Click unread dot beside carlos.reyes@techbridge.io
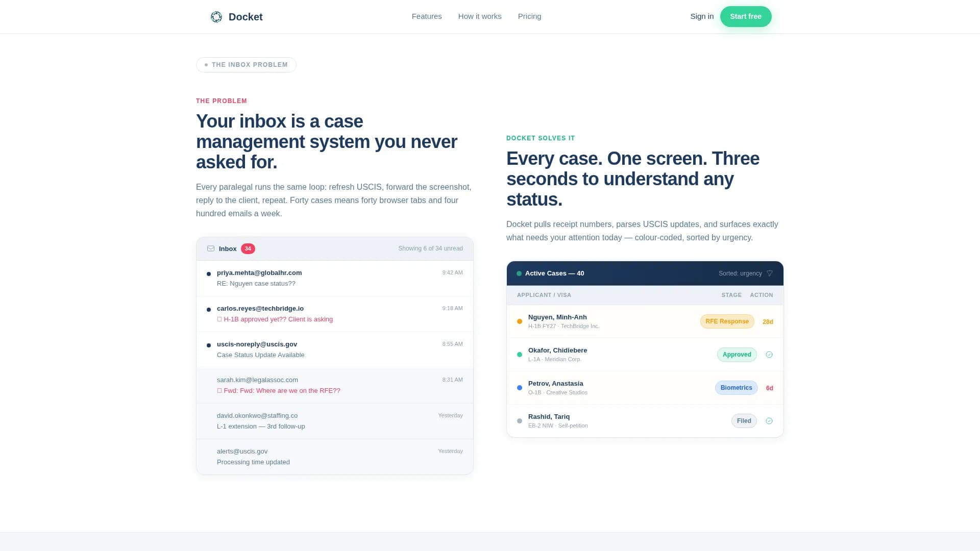The width and height of the screenshot is (980, 551). click(209, 310)
